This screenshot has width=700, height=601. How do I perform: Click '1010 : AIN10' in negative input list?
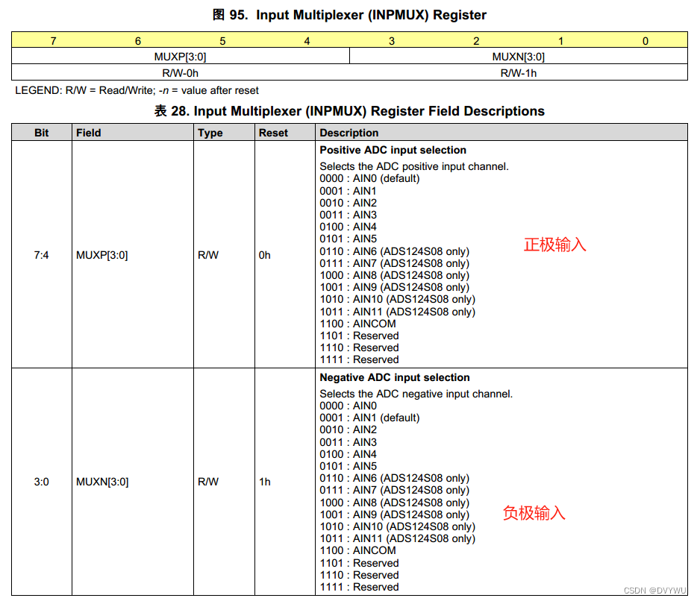(397, 527)
